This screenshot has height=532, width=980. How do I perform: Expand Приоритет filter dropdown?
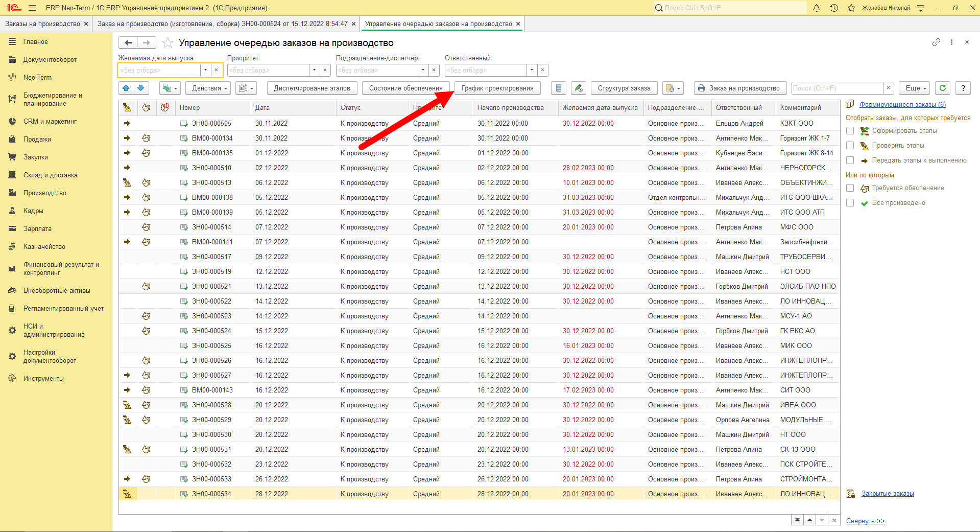(314, 70)
